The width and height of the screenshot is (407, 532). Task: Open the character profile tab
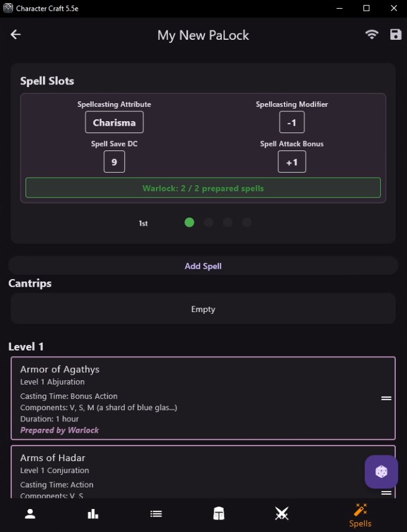(x=29, y=513)
